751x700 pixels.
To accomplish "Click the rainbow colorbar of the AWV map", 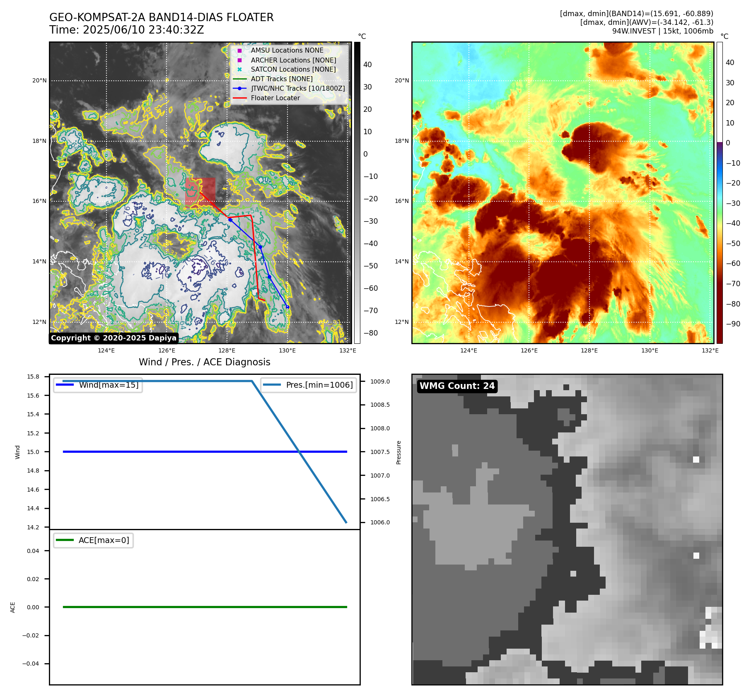I will coord(720,193).
